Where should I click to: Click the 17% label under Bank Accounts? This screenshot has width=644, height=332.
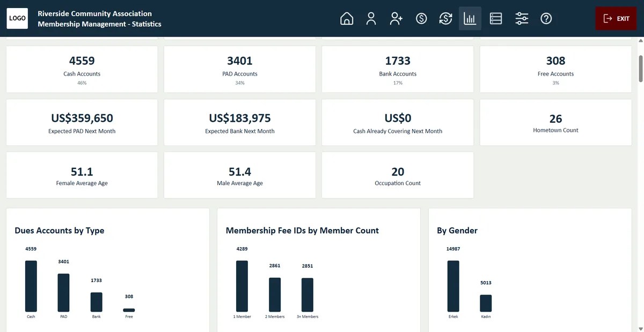pos(398,83)
